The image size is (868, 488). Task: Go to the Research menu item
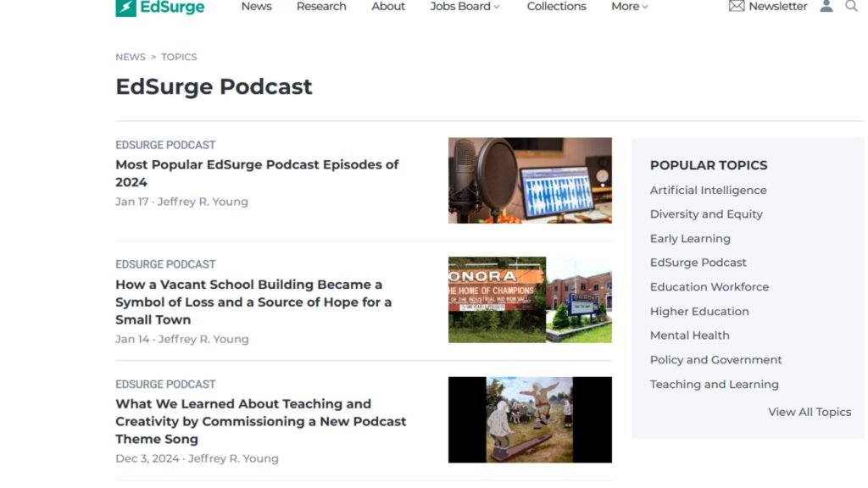tap(321, 7)
